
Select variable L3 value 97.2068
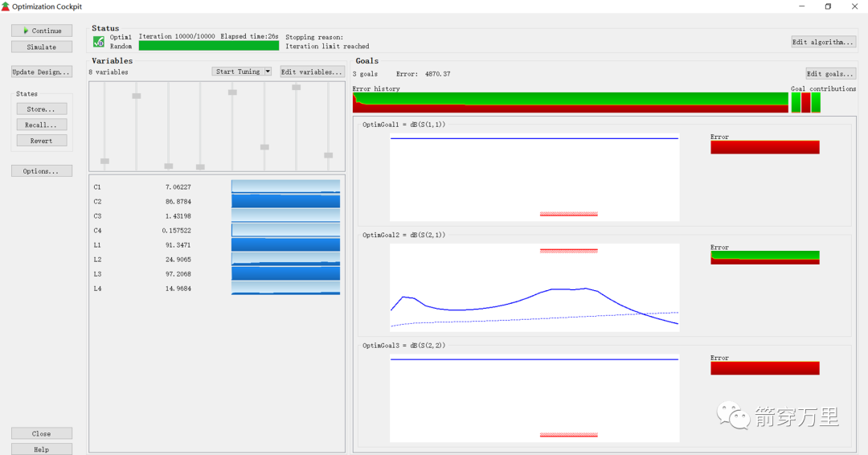pyautogui.click(x=178, y=274)
